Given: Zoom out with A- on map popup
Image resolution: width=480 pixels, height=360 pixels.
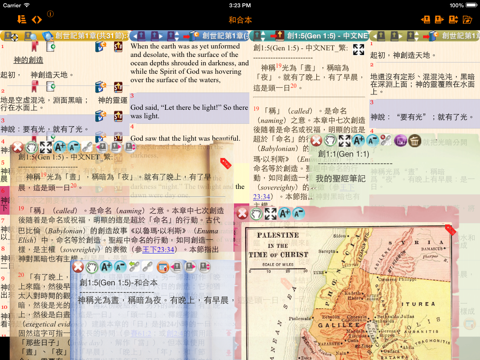Looking at the screenshot, I should click(x=299, y=213).
